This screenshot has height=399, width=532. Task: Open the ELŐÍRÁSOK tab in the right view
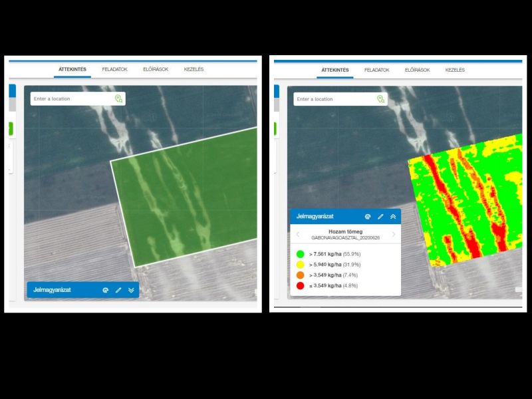(417, 70)
